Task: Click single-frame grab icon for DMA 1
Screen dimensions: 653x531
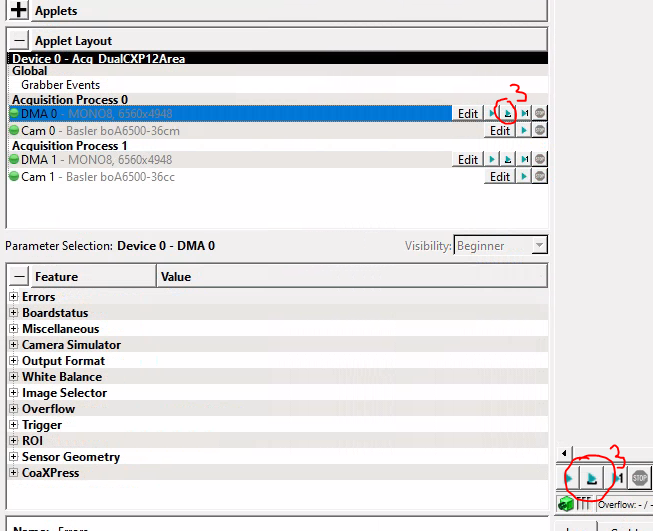Action: coord(524,159)
